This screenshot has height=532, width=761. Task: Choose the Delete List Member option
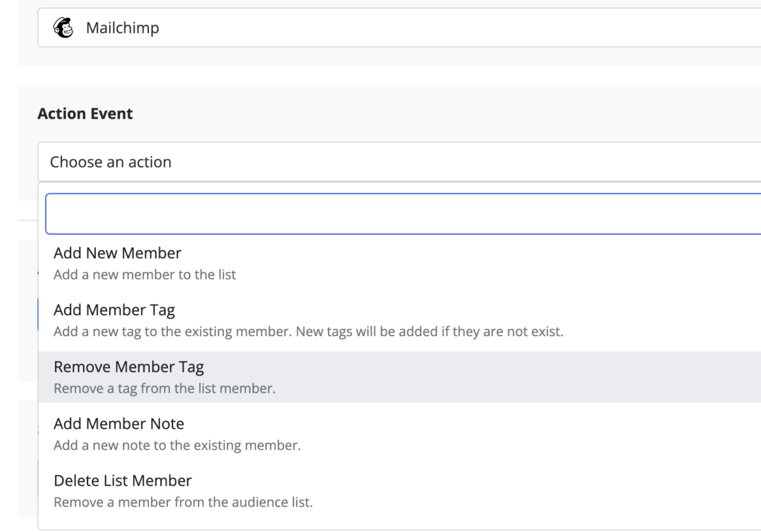(x=122, y=480)
